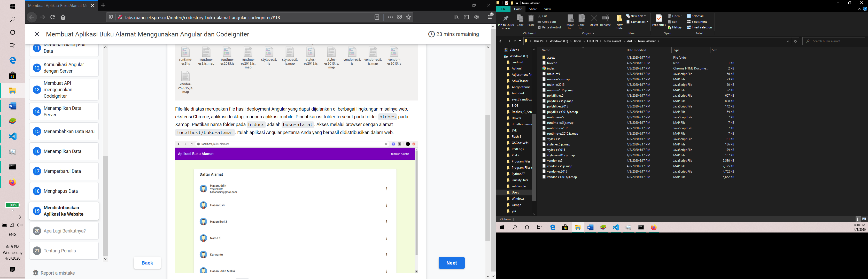Image resolution: width=868 pixels, height=279 pixels.
Task: Open address bar history dropdown
Action: pyautogui.click(x=787, y=41)
